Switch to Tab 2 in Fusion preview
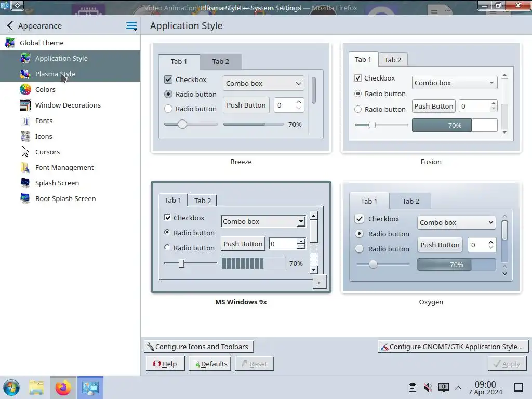 pos(393,60)
